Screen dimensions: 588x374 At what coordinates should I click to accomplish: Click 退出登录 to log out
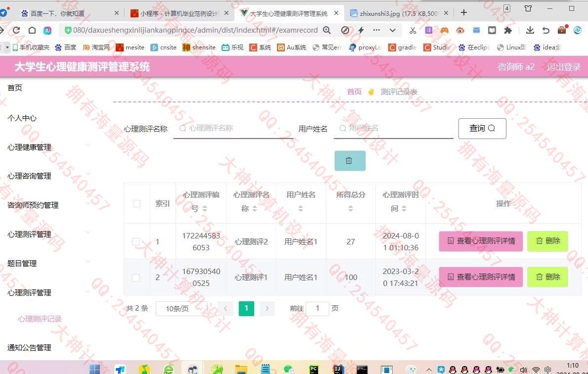[563, 67]
